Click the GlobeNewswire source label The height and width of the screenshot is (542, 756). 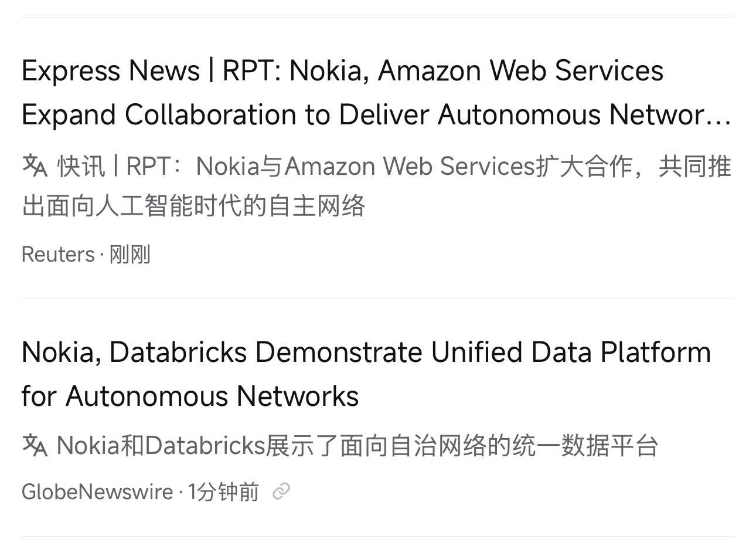97,492
